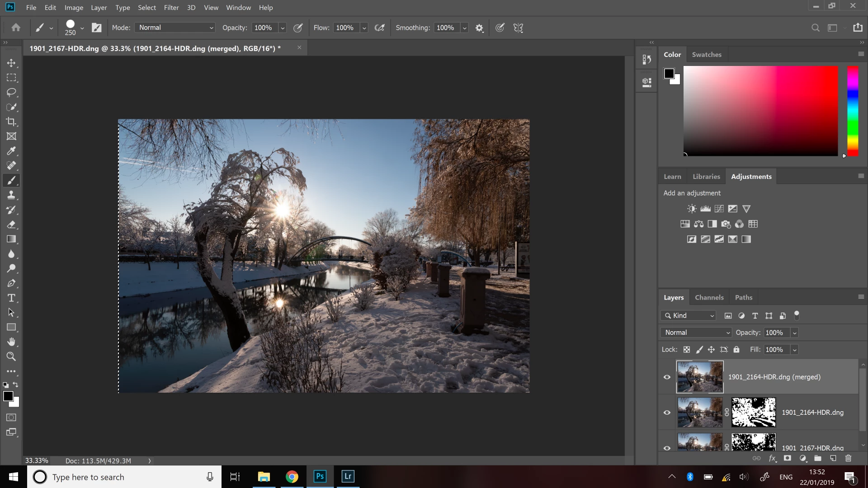Click the delete layer trash icon

tap(848, 458)
